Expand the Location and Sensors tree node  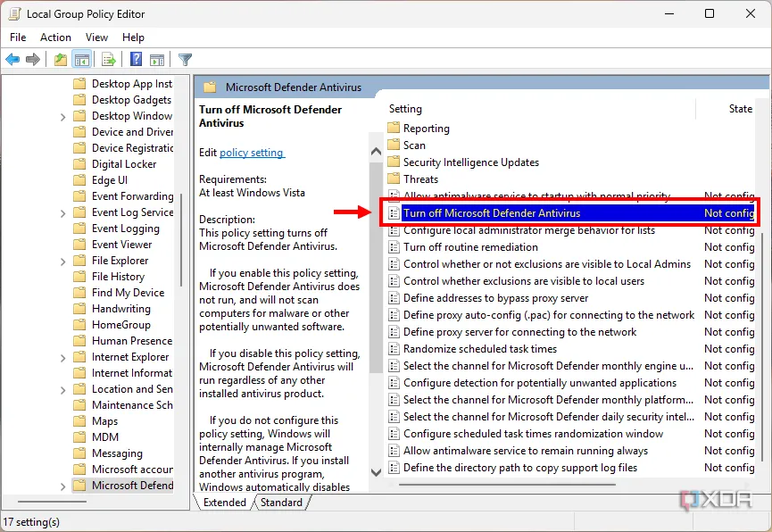click(x=62, y=390)
